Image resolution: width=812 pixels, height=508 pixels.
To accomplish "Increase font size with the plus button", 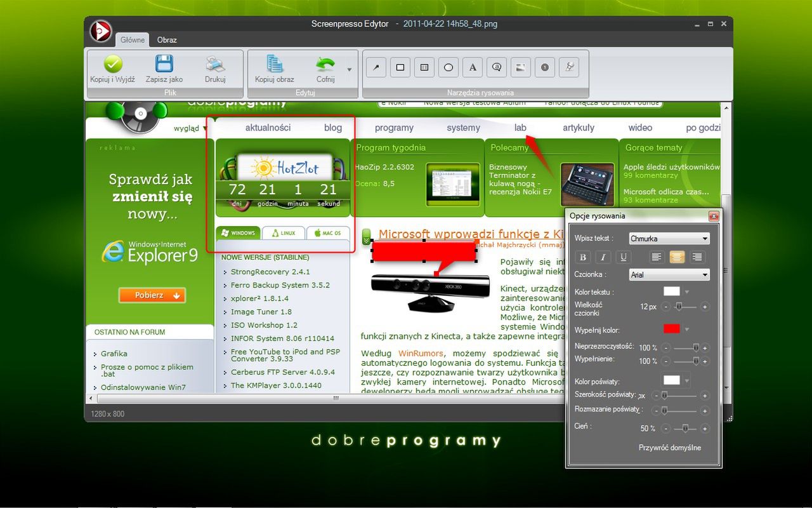I will (705, 307).
